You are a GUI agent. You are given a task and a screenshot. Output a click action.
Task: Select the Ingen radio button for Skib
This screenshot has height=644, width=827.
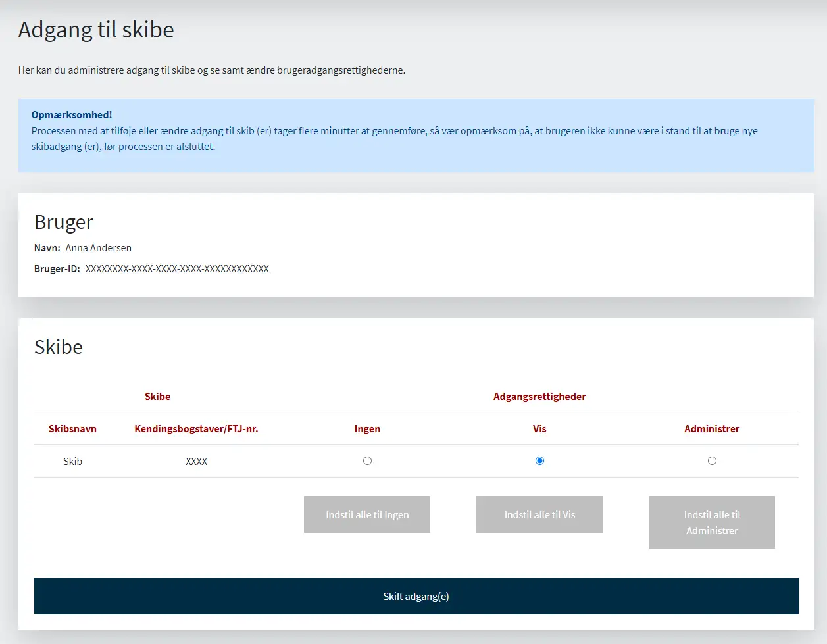(367, 461)
